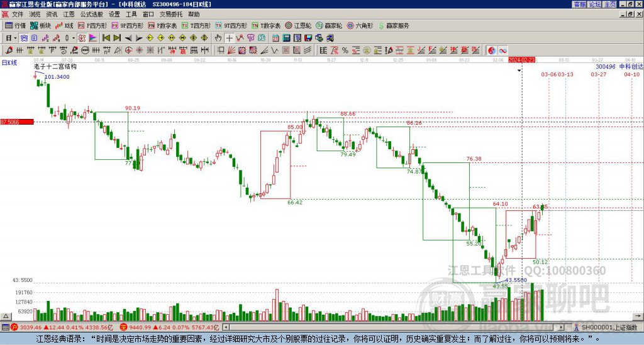
Task: Select the red pen drawing tool
Action: pyautogui.click(x=9, y=50)
